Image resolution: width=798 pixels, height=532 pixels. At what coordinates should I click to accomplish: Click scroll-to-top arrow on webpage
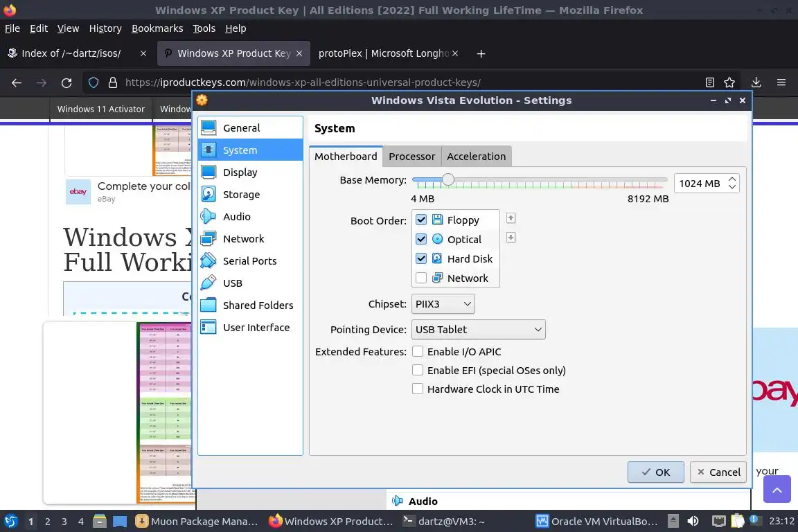pos(777,489)
